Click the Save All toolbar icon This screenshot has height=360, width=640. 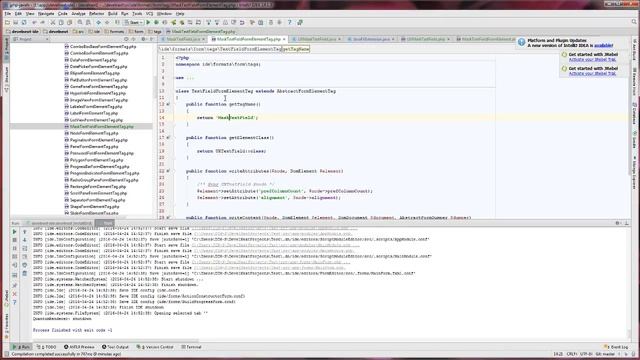tap(16, 22)
